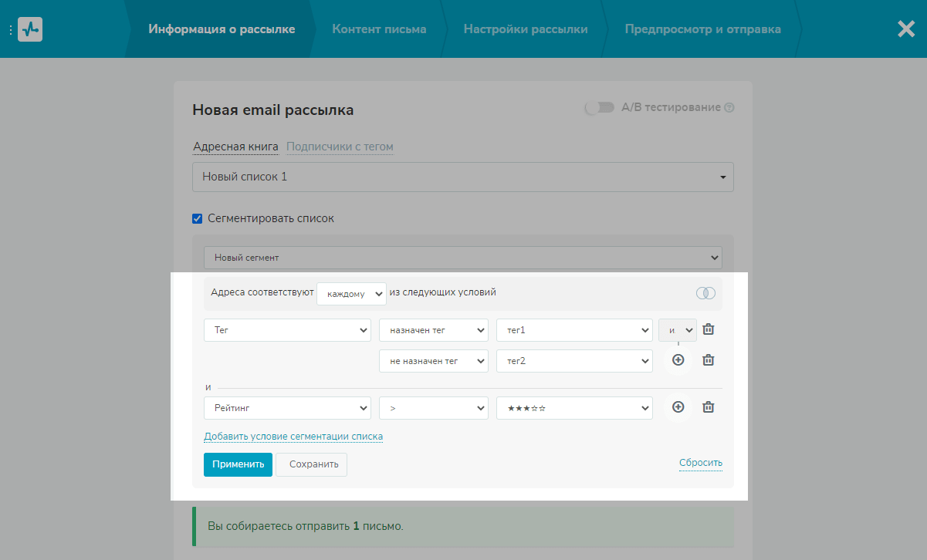Close the campaign wizard with X
This screenshot has width=927, height=560.
(x=905, y=29)
